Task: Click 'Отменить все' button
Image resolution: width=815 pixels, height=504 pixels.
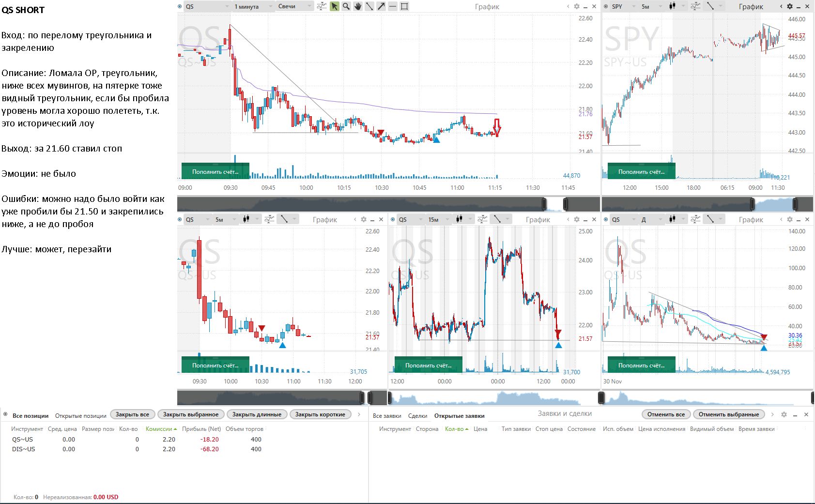Action: pyautogui.click(x=666, y=414)
